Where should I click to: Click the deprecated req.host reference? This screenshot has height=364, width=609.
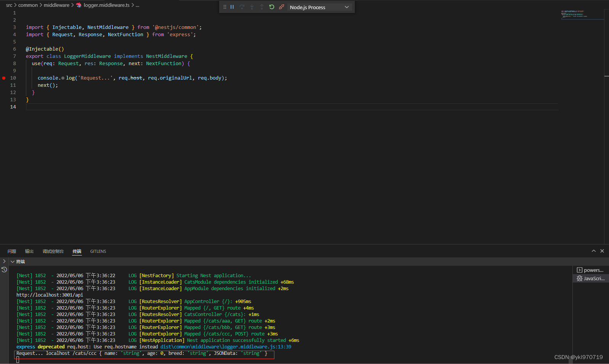point(130,78)
